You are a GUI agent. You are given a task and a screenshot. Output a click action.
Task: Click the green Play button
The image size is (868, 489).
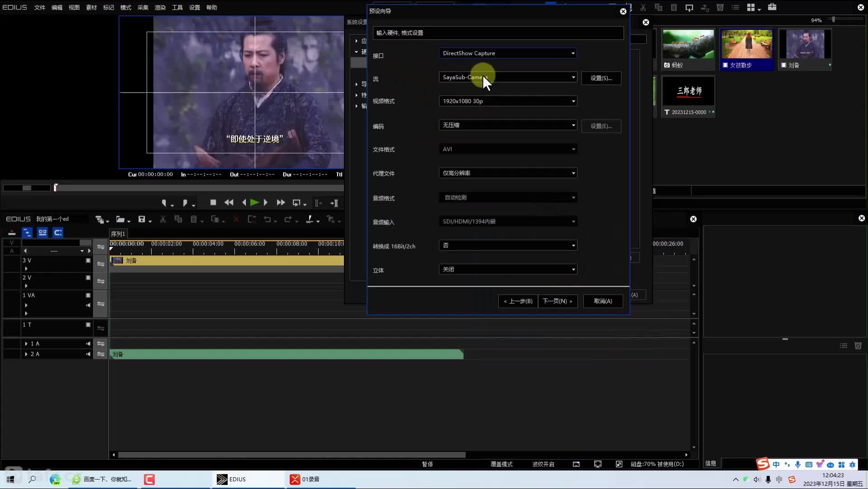point(254,202)
